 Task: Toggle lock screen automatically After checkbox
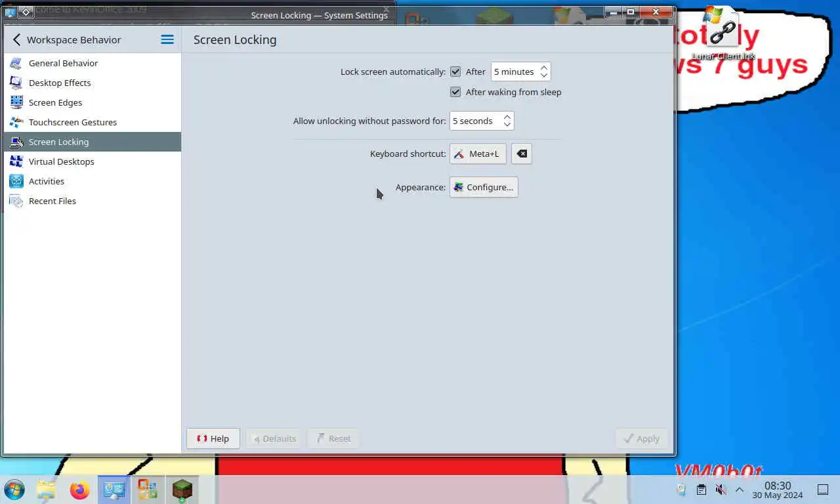(455, 72)
